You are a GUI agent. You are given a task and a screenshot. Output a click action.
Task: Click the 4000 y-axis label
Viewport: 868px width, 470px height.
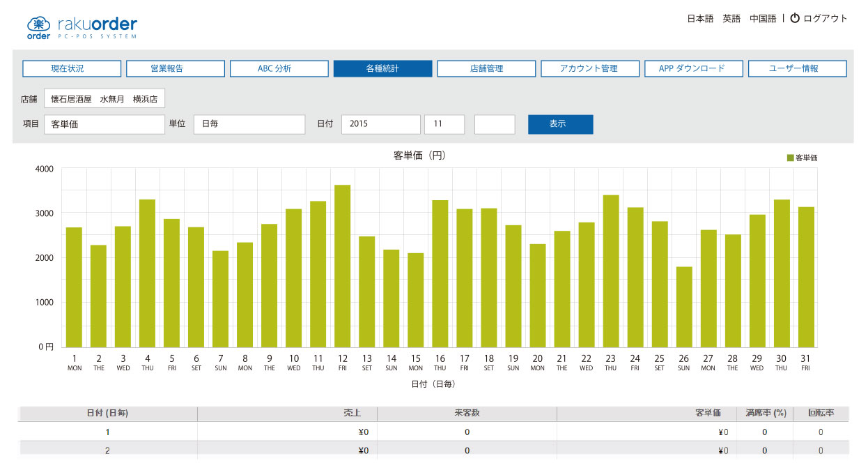[x=43, y=168]
